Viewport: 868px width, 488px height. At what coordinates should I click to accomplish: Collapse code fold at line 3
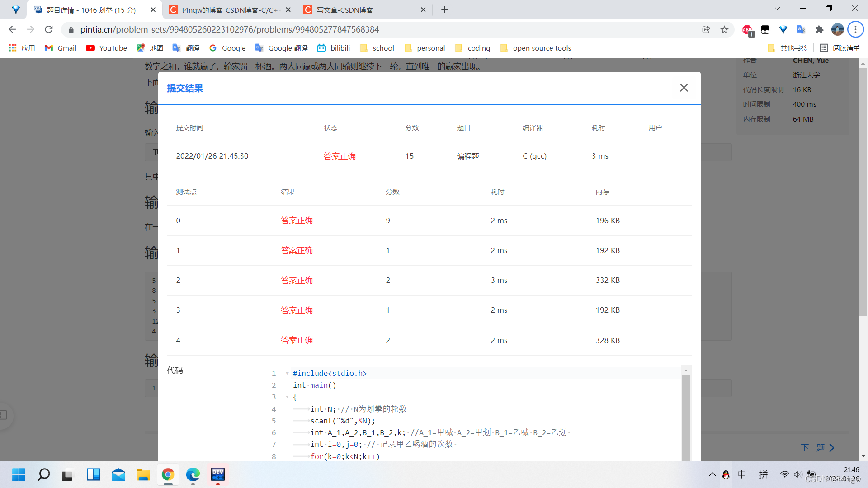(x=287, y=397)
